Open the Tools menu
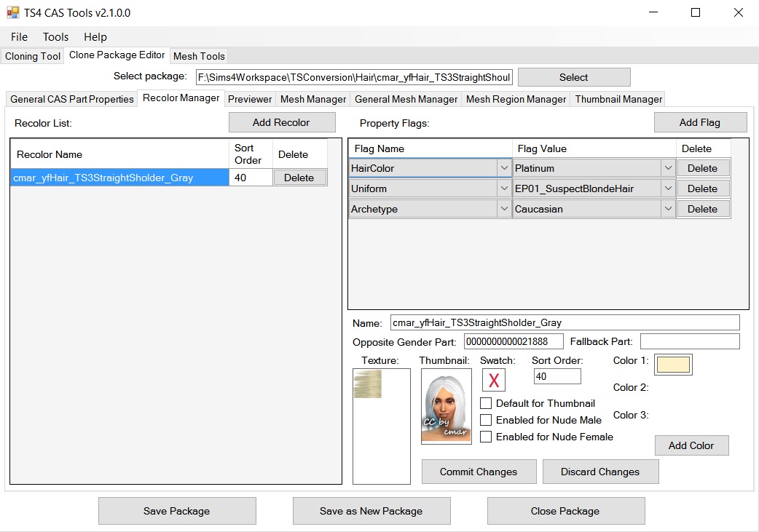 55,37
